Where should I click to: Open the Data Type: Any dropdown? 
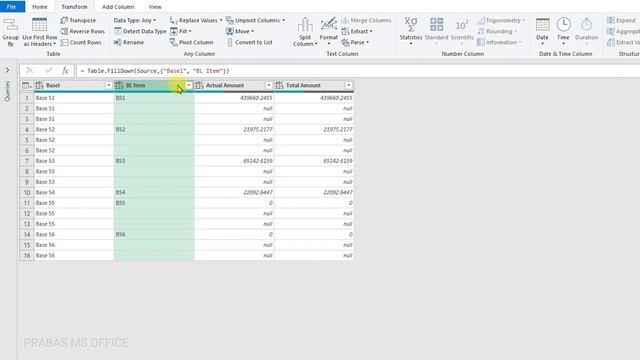[x=135, y=20]
